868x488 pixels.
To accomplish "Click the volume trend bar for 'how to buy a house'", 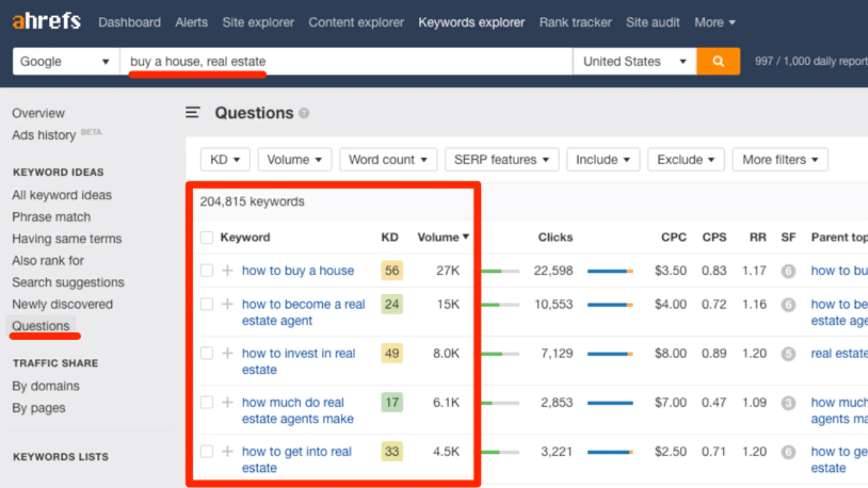I will click(x=500, y=271).
